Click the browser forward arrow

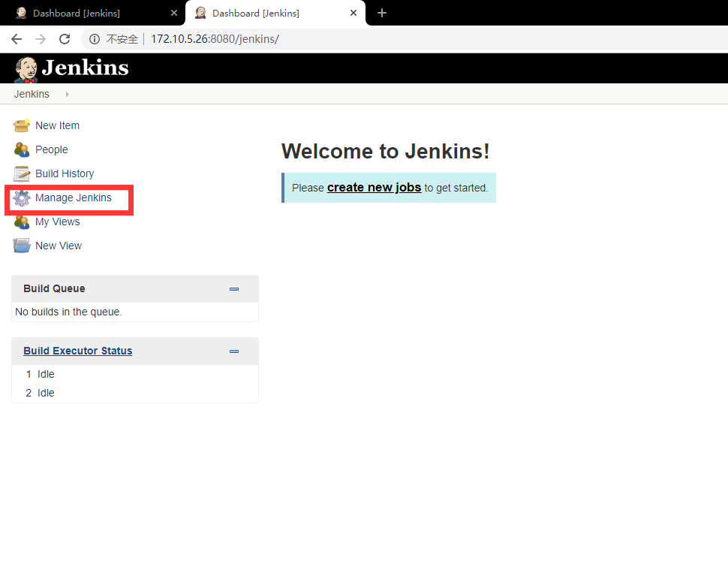(41, 39)
